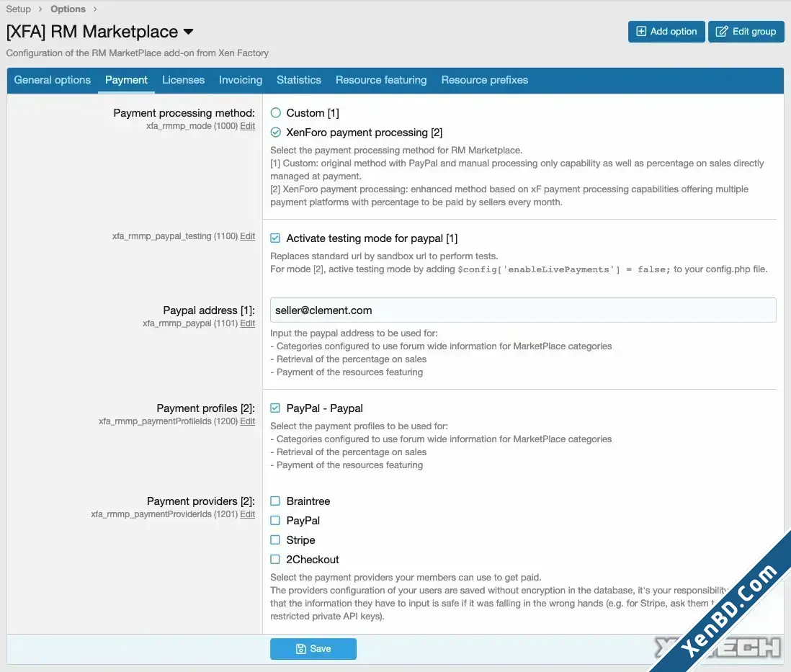Edit the xfa_rmmp_paymentProviderIds option
791x672 pixels.
click(x=247, y=514)
